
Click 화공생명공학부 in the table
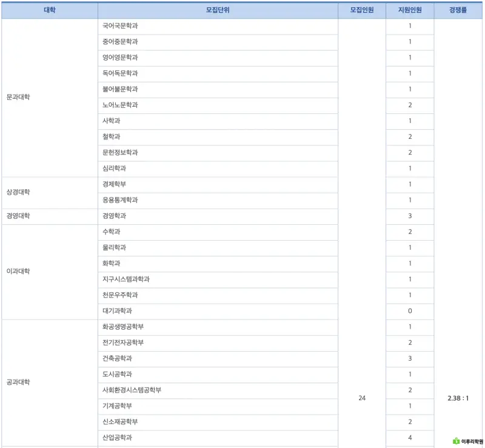[x=123, y=327]
